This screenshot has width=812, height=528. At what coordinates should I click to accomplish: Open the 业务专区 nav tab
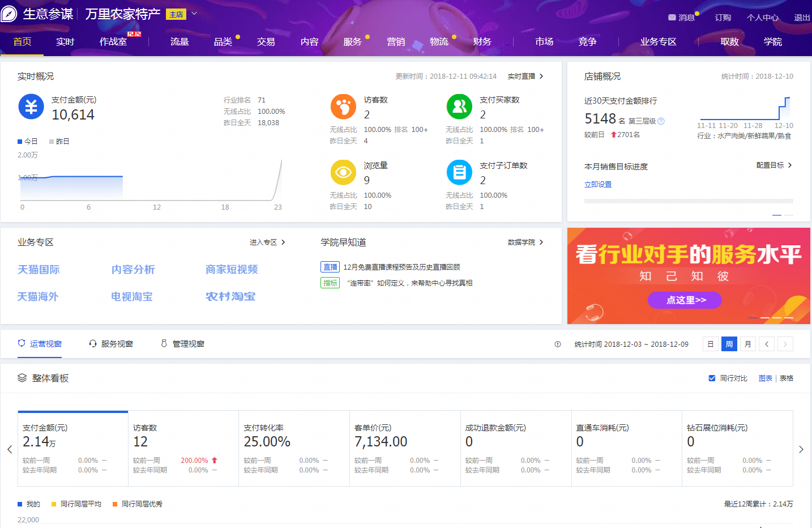[659, 41]
